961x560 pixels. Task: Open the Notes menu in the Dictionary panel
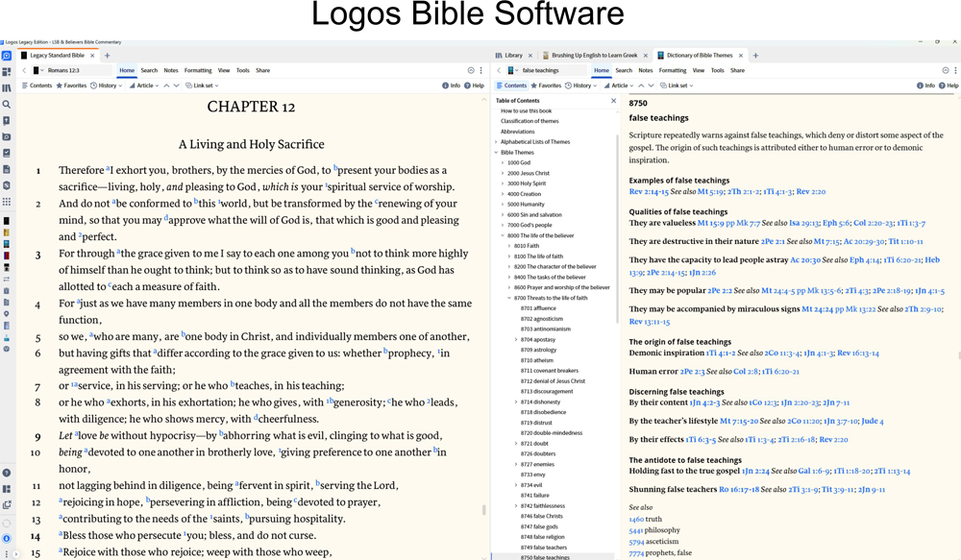tap(646, 70)
